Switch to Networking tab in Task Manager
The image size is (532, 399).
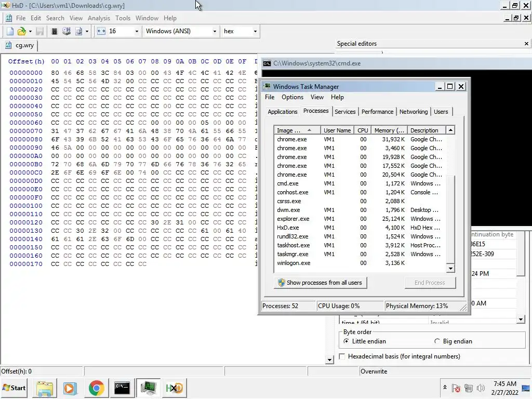tap(413, 112)
